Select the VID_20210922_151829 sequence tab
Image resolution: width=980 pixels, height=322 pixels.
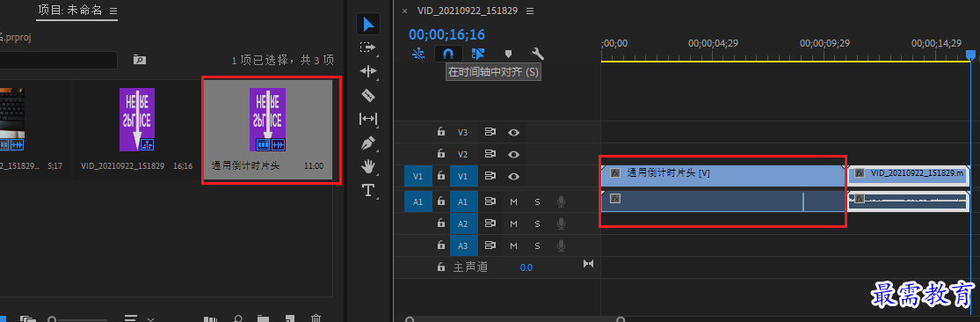(x=468, y=11)
